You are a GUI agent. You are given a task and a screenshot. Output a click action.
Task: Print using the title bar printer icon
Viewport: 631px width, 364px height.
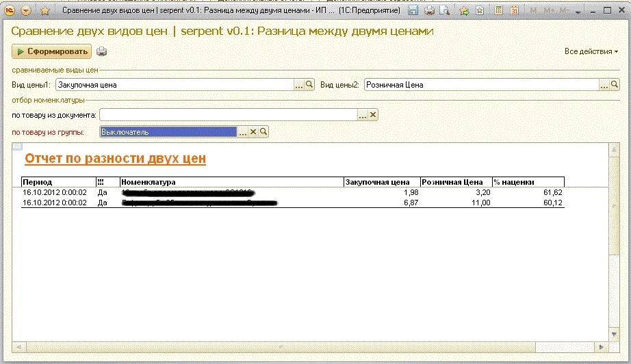(x=429, y=11)
